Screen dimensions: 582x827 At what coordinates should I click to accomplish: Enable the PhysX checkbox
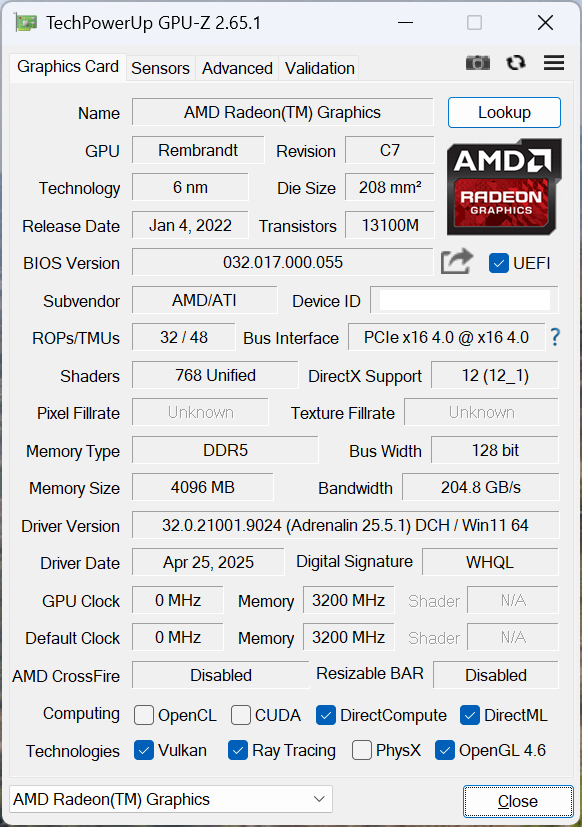[x=361, y=750]
